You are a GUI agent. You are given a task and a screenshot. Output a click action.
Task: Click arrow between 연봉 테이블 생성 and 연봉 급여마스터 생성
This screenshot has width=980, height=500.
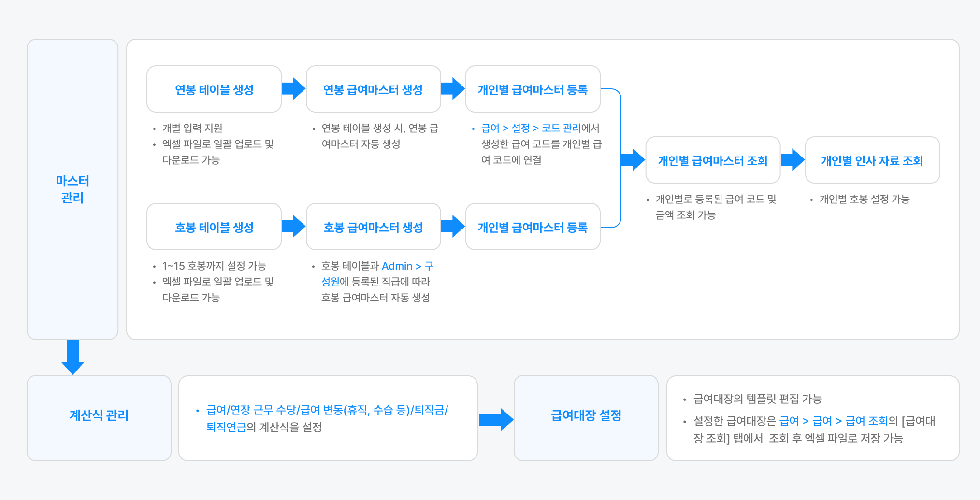click(293, 89)
